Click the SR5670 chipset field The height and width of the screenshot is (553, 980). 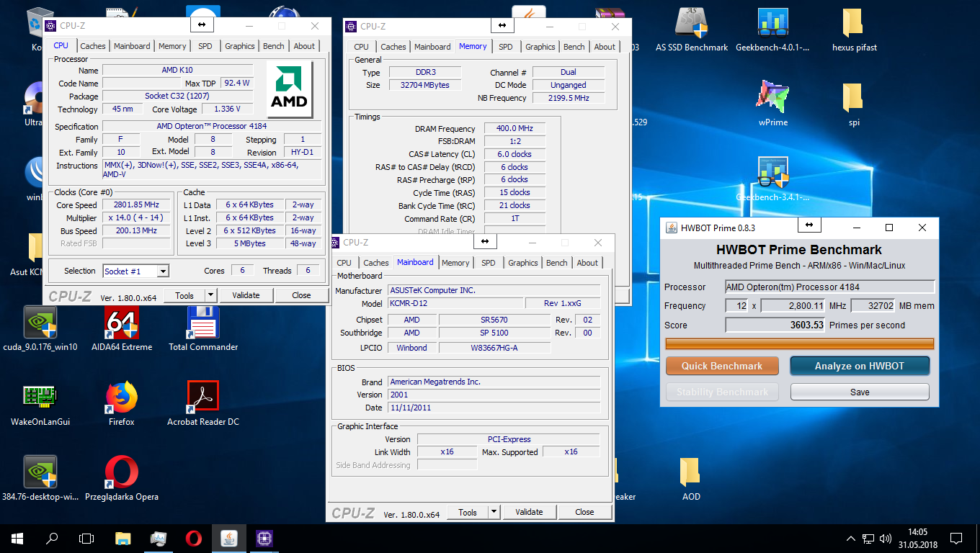click(x=494, y=320)
